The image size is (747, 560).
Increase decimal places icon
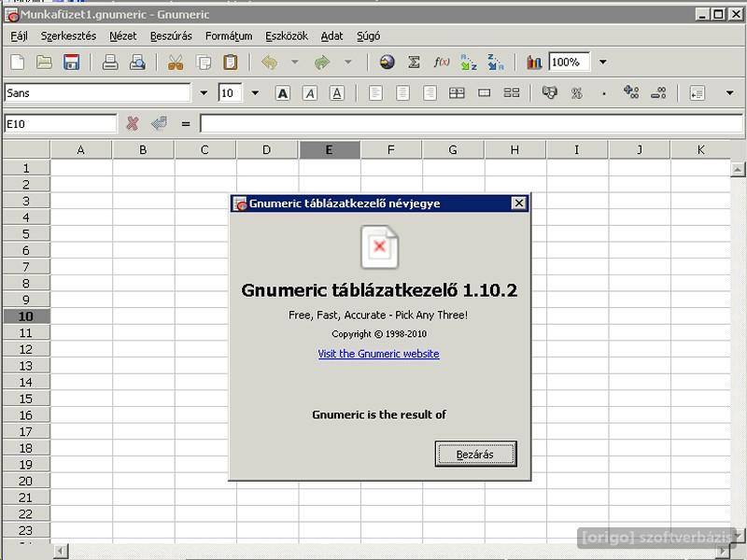[631, 91]
